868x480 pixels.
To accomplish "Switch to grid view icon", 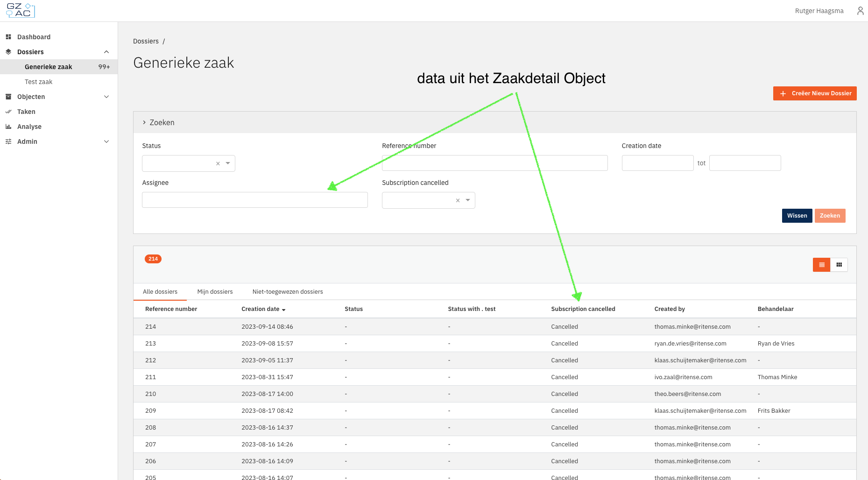I will tap(839, 265).
